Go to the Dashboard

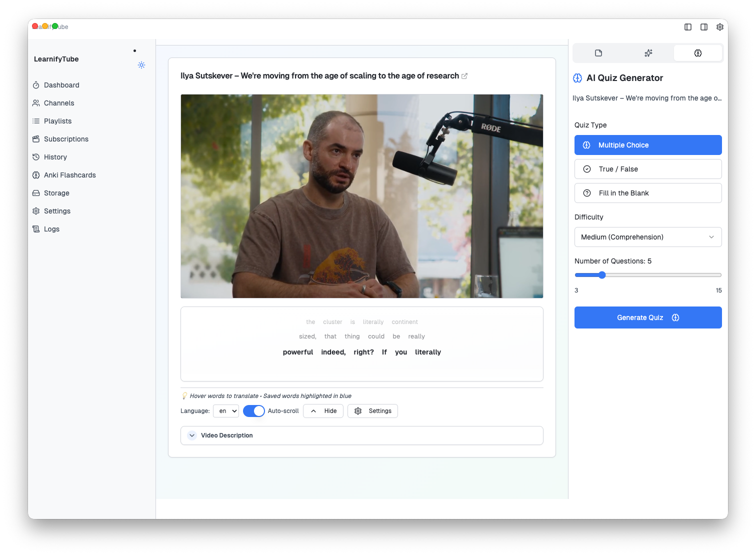[x=61, y=85]
